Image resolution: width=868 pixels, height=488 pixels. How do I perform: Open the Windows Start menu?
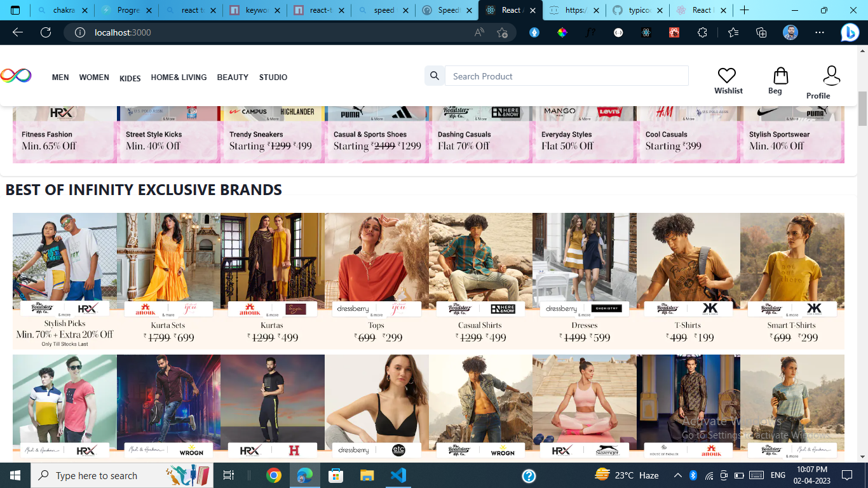click(x=15, y=475)
